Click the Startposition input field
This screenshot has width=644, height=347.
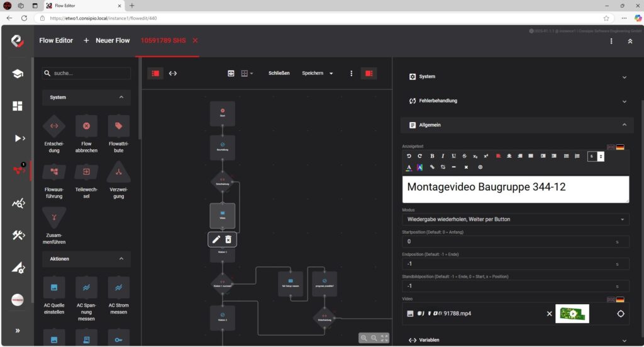pos(509,241)
